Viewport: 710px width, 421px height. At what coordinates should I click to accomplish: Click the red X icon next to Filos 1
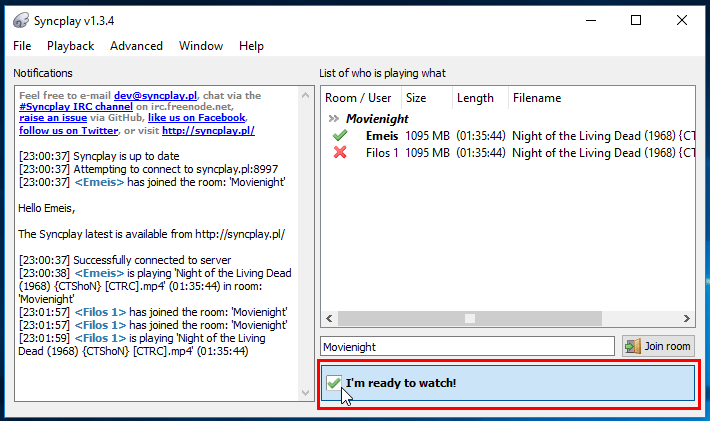(340, 153)
